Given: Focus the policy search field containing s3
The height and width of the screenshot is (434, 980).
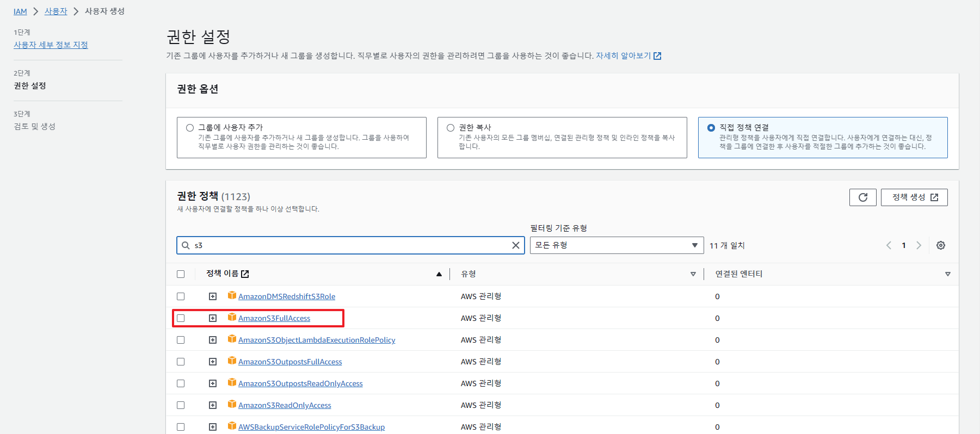Looking at the screenshot, I should 350,245.
